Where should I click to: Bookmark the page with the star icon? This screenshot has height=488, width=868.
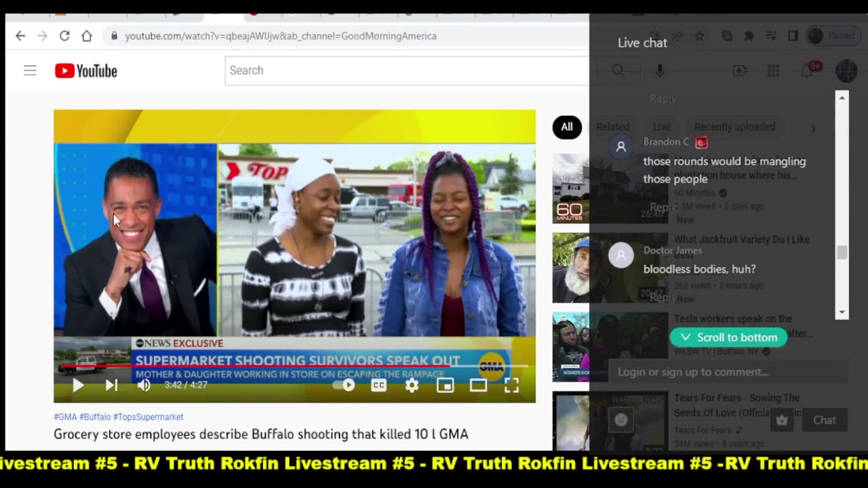700,36
